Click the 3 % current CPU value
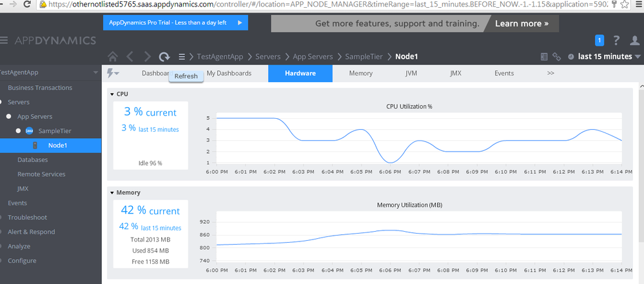This screenshot has width=644, height=284. pos(150,112)
